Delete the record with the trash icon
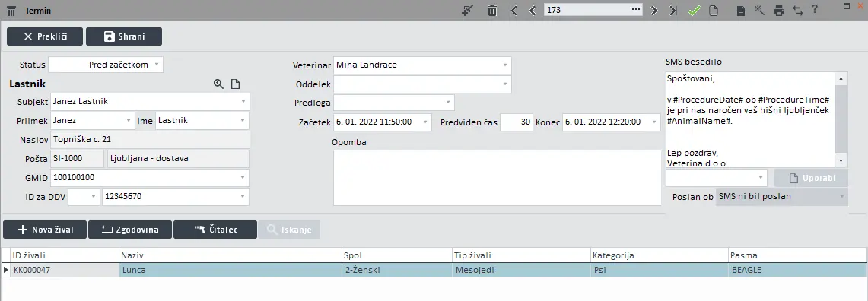The width and height of the screenshot is (868, 301). point(491,11)
